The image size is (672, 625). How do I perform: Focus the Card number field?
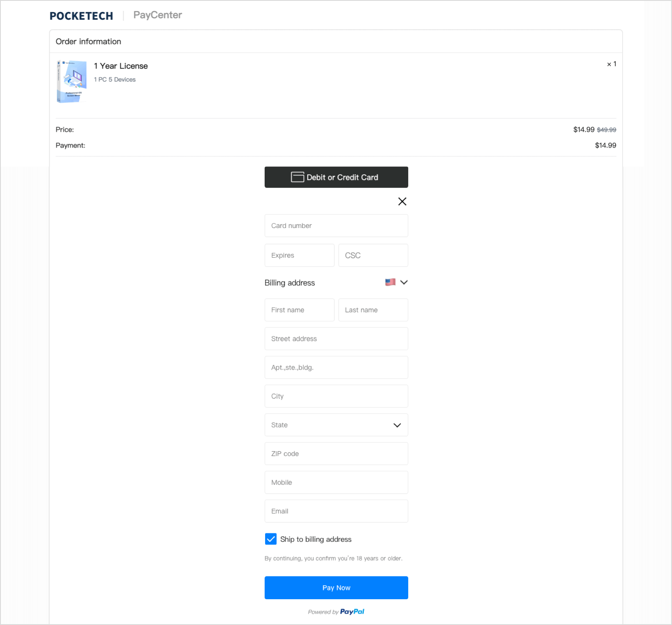pyautogui.click(x=336, y=226)
